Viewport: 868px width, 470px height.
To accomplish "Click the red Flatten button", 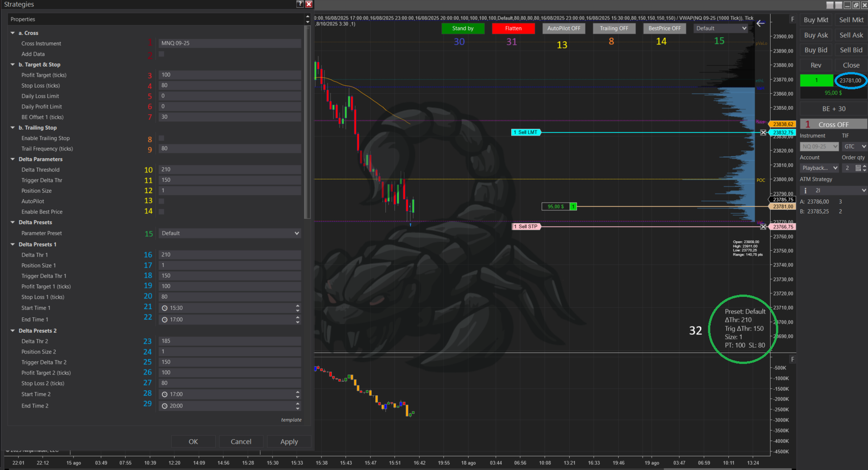I will pyautogui.click(x=514, y=29).
